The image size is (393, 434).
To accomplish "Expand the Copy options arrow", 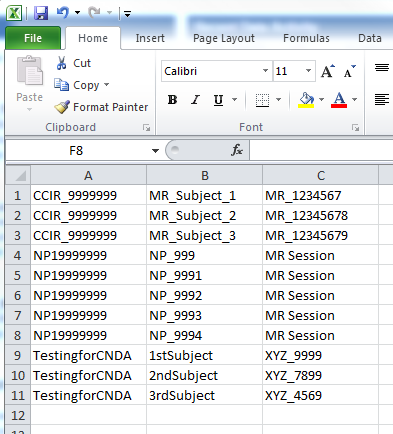I will point(106,85).
